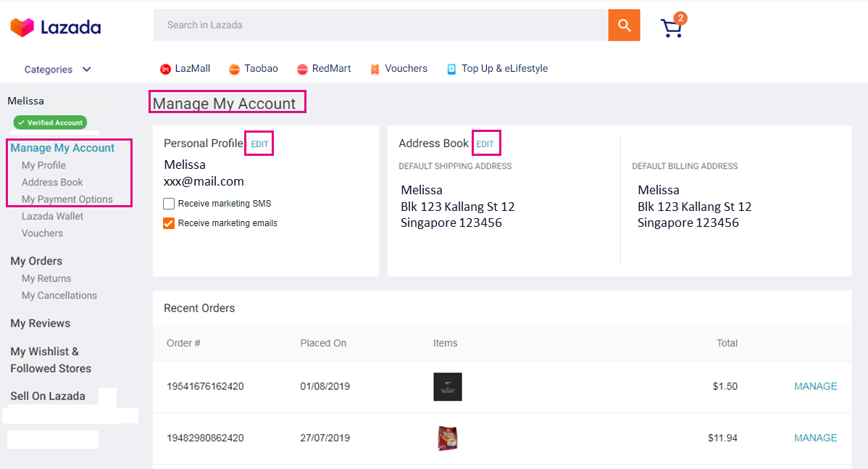
Task: Click the Melissa username in sidebar
Action: click(x=25, y=101)
